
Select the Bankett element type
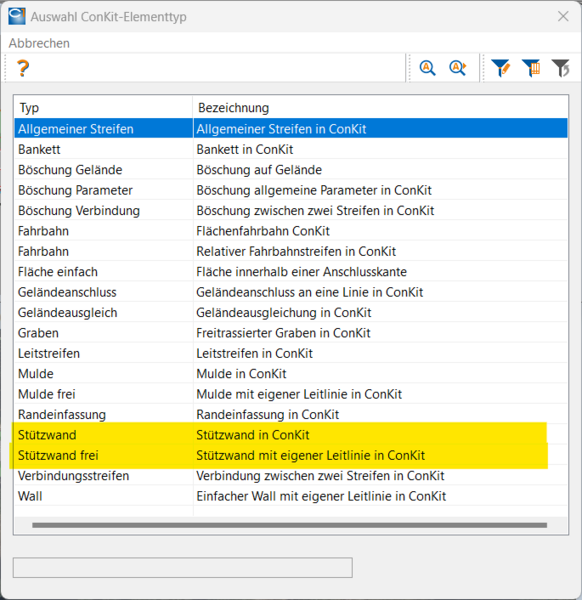[291, 149]
